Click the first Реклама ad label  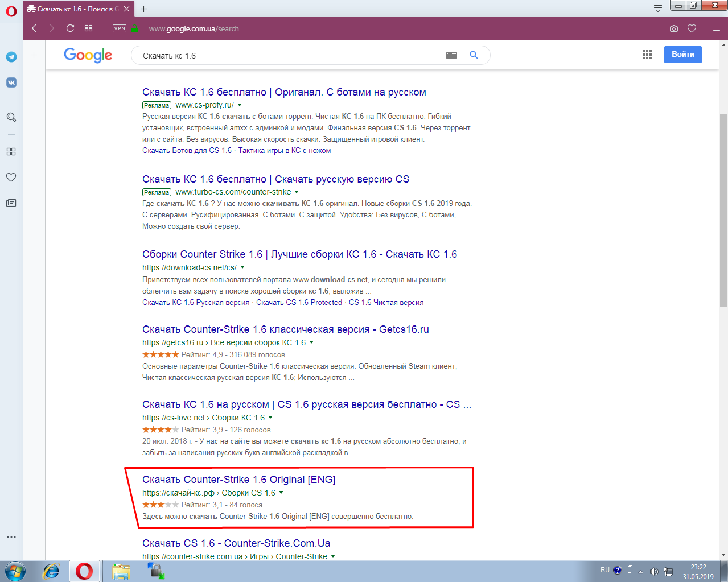(157, 105)
